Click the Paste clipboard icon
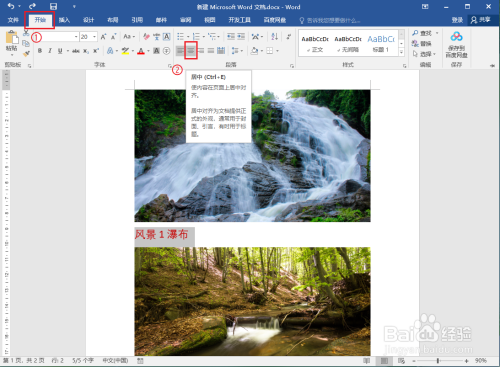Screen dimensions: 500x367 12,37
